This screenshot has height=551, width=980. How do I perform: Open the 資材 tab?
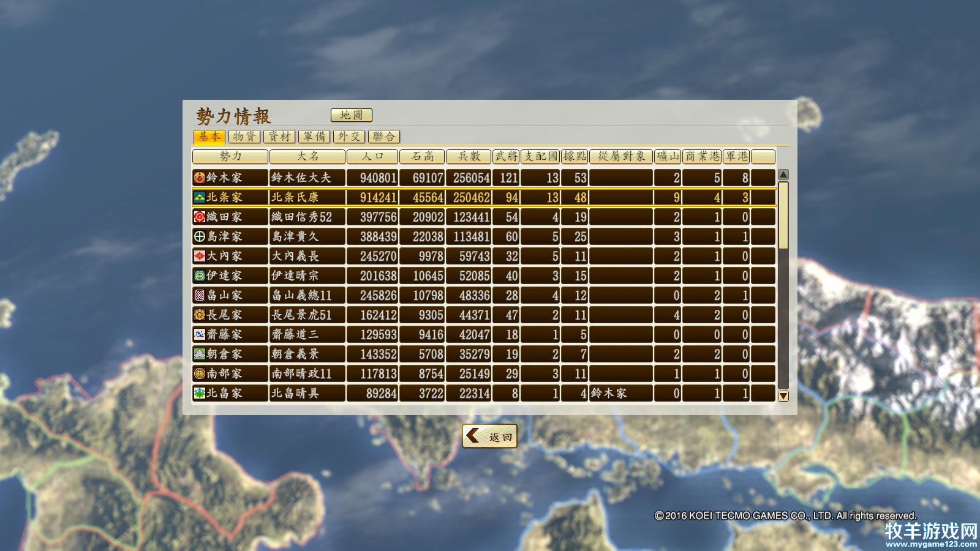[x=280, y=137]
